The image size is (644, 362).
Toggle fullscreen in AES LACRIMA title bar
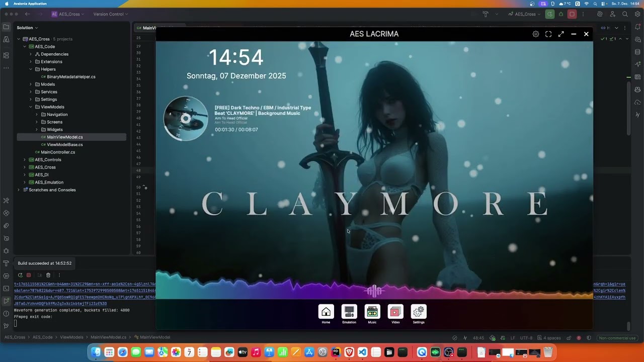pos(548,34)
